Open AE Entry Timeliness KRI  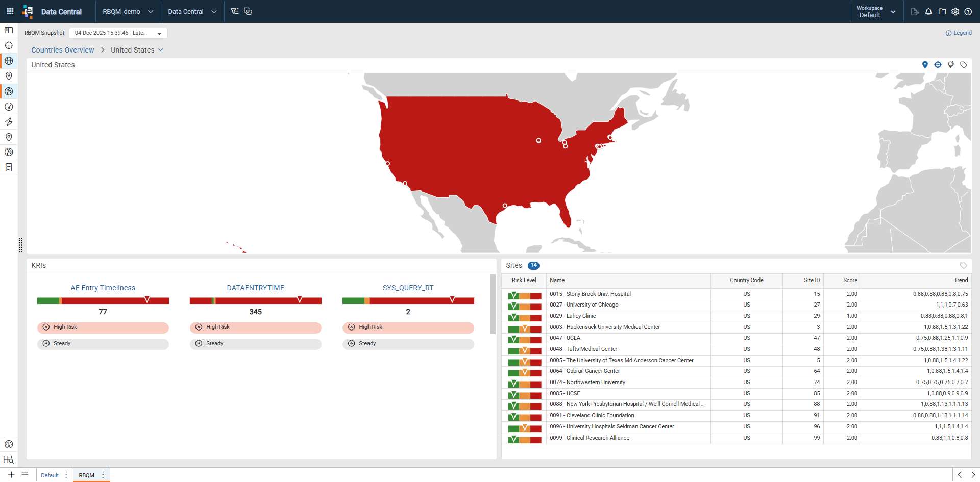coord(103,288)
